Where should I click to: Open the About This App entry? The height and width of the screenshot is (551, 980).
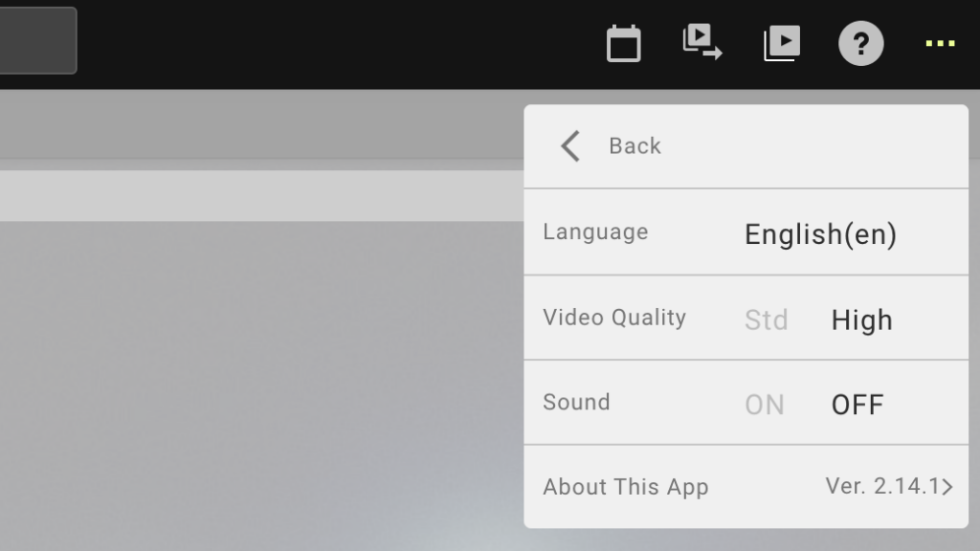pyautogui.click(x=625, y=487)
